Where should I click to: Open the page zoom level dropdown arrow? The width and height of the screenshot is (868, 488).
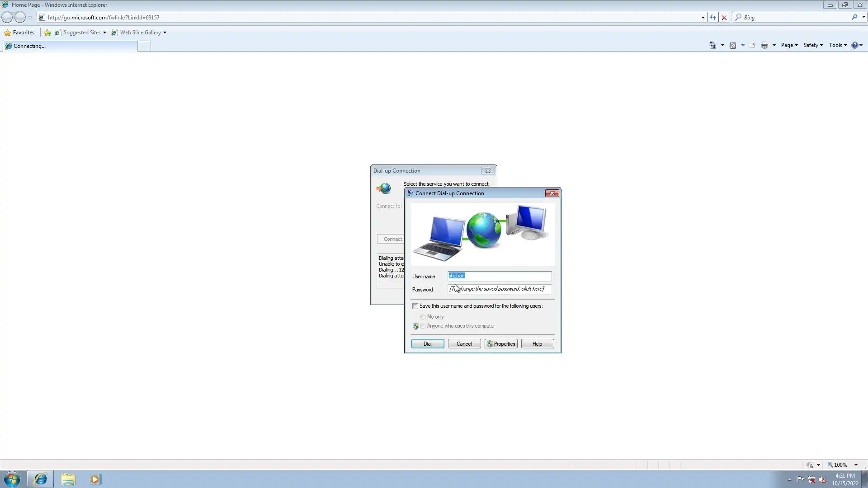pyautogui.click(x=856, y=465)
